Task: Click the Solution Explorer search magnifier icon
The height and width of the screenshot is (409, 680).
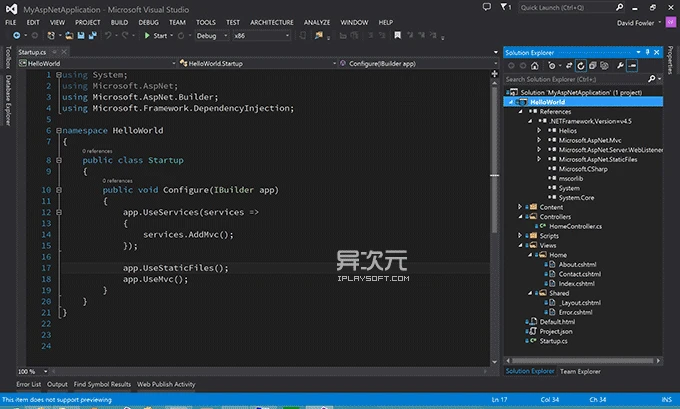Action: coord(651,79)
